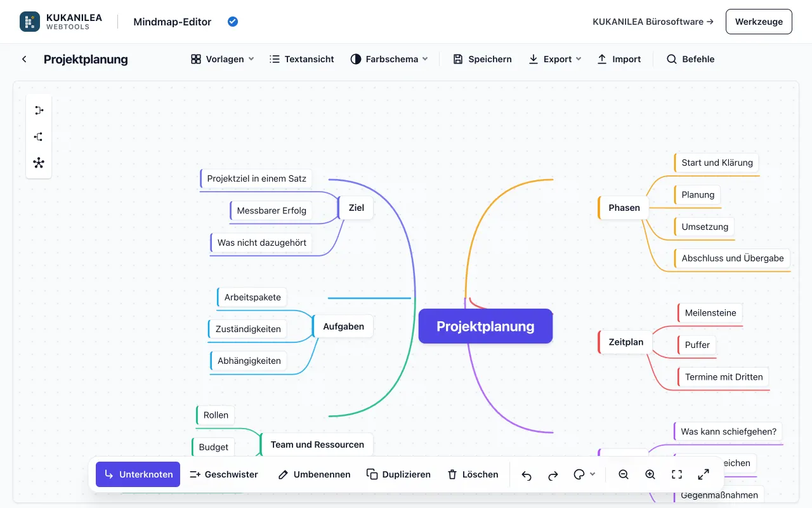Add a sibling node with Geschwister
This screenshot has width=812, height=508.
point(224,474)
